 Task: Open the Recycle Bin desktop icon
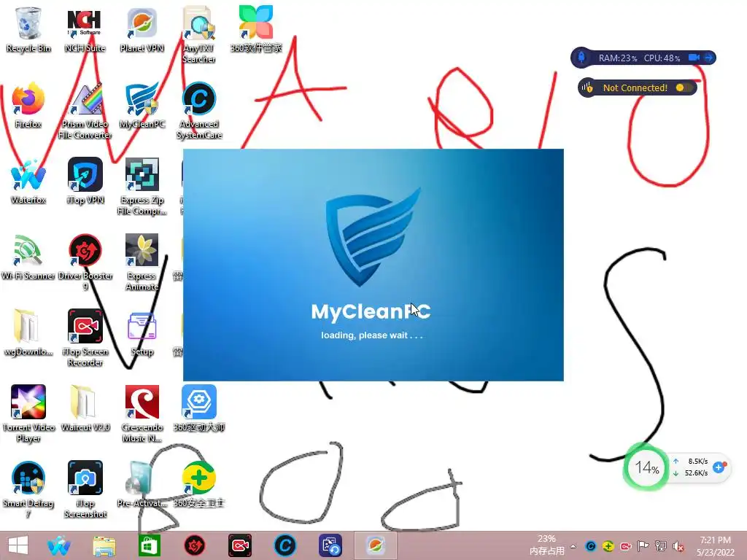pyautogui.click(x=28, y=30)
